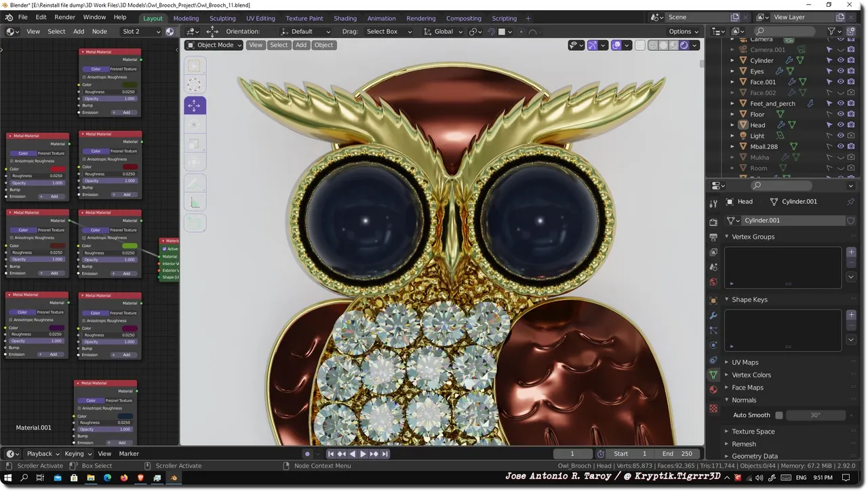Open the timeline Playback menu

point(43,454)
